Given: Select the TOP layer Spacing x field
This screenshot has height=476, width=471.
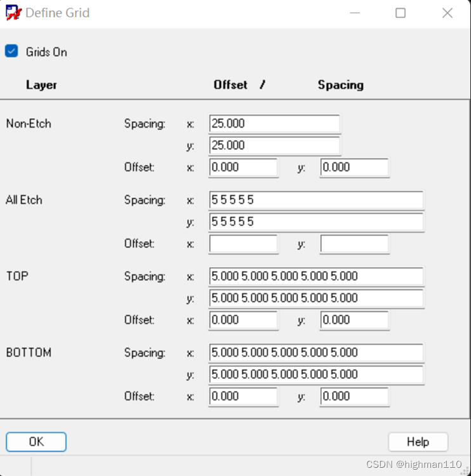Looking at the screenshot, I should (316, 276).
